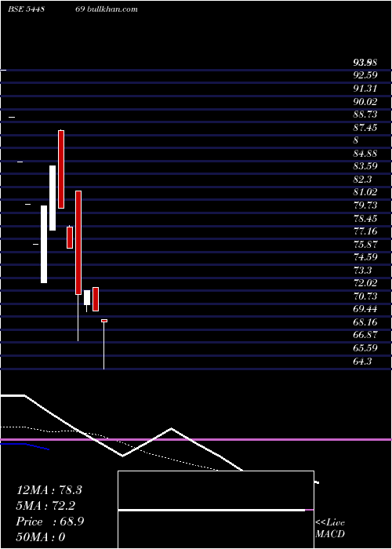This screenshot has height=549, width=392.
Task: Click the 70.73 price axis label
Action: coord(365,296)
